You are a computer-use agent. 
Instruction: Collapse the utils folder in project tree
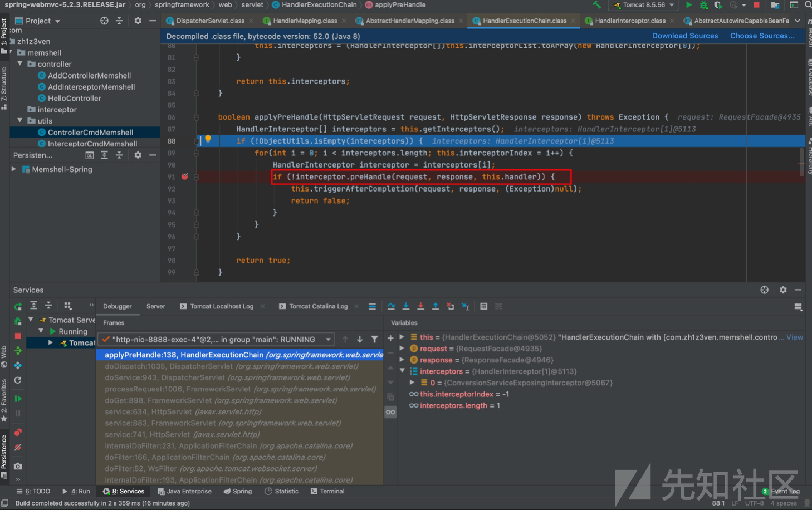coord(20,121)
